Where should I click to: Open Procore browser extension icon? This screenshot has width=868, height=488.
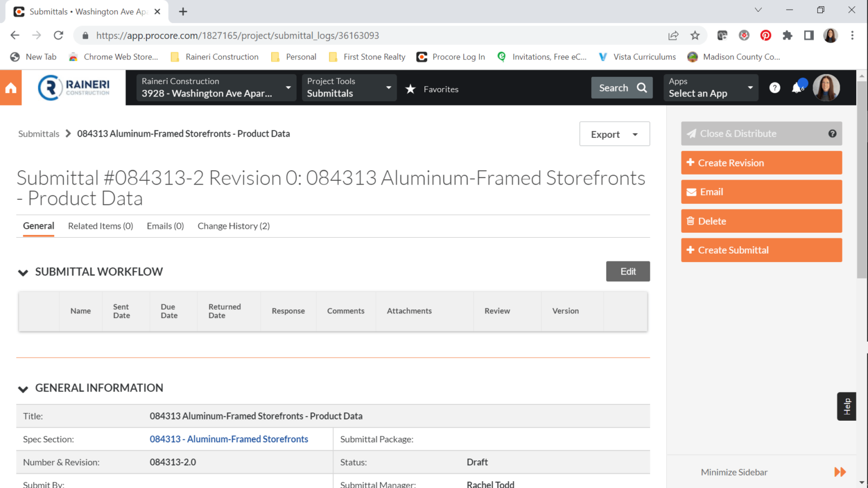pos(722,36)
